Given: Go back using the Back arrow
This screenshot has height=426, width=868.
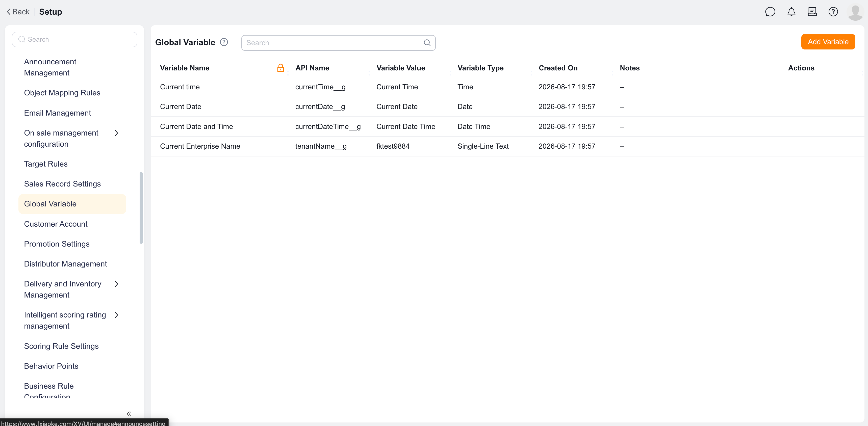Looking at the screenshot, I should (18, 12).
